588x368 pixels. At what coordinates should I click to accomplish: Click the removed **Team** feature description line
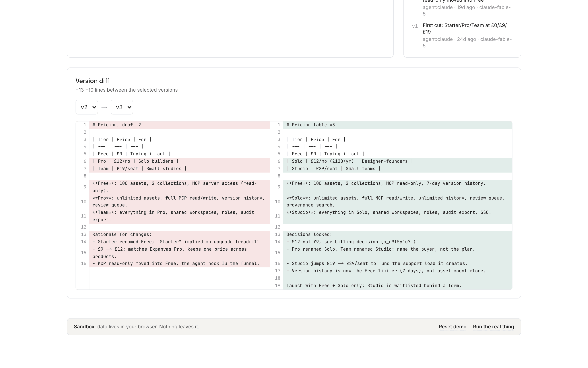[x=179, y=216]
